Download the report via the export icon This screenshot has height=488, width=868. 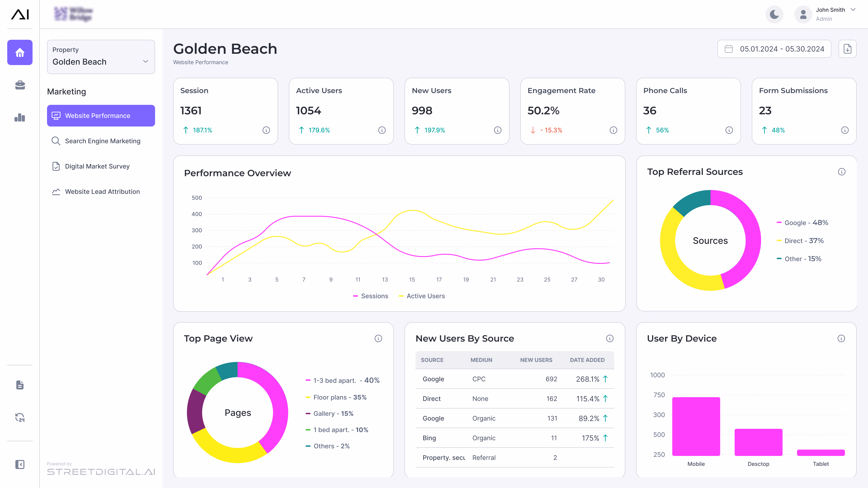click(x=847, y=49)
